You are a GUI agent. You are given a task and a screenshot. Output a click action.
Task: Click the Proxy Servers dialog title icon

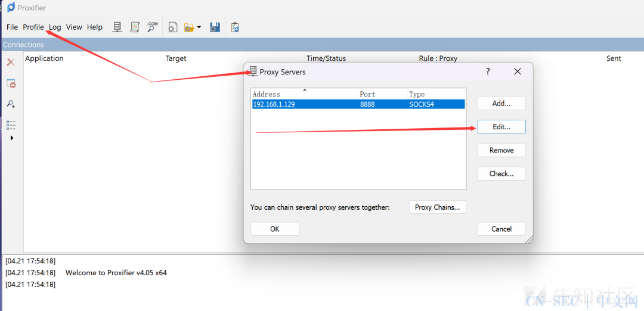(253, 71)
